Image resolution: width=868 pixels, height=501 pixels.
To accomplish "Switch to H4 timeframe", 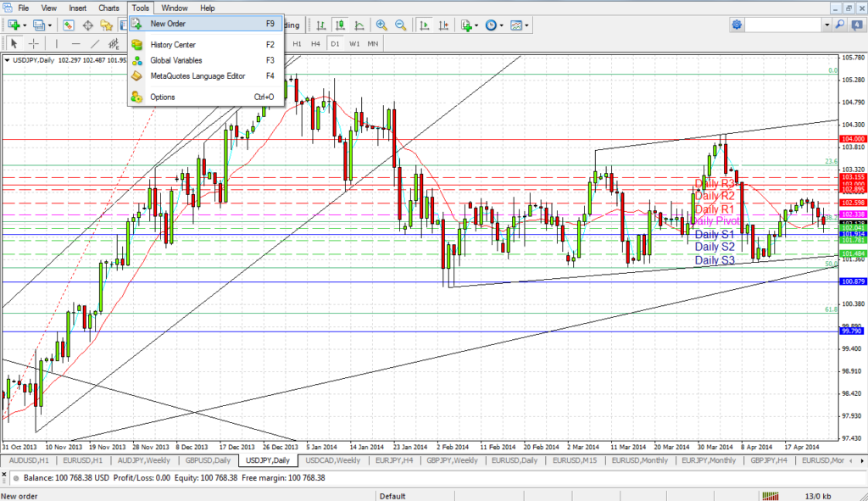I will [315, 43].
